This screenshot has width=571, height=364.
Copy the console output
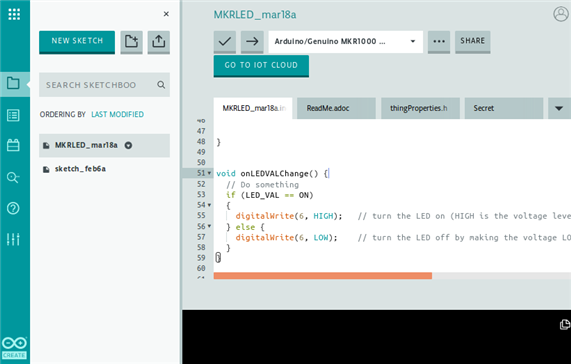click(x=565, y=324)
